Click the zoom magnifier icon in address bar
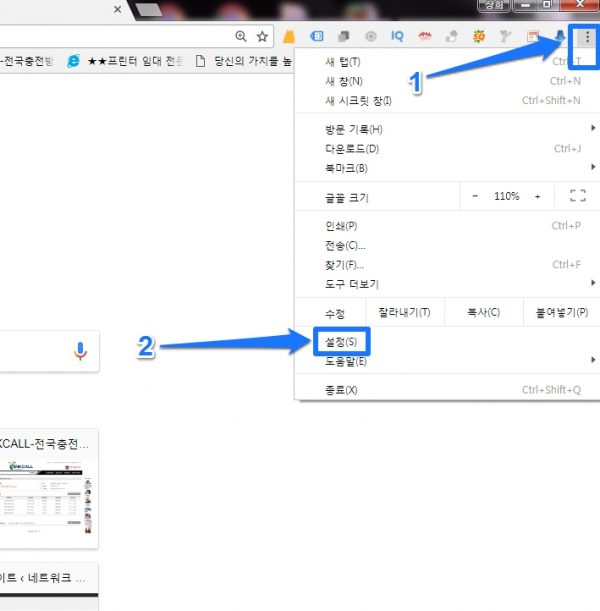This screenshot has width=600, height=611. click(241, 36)
